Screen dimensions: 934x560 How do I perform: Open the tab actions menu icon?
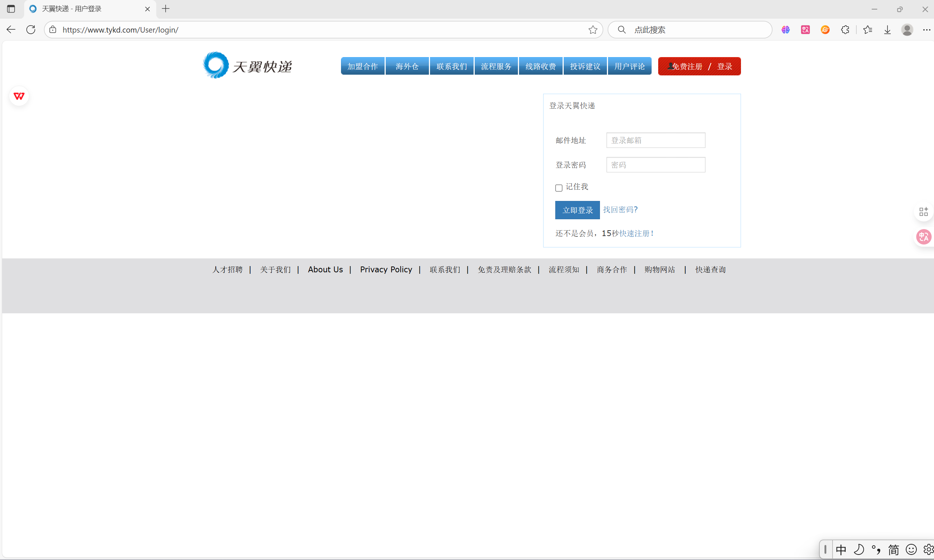coord(11,9)
